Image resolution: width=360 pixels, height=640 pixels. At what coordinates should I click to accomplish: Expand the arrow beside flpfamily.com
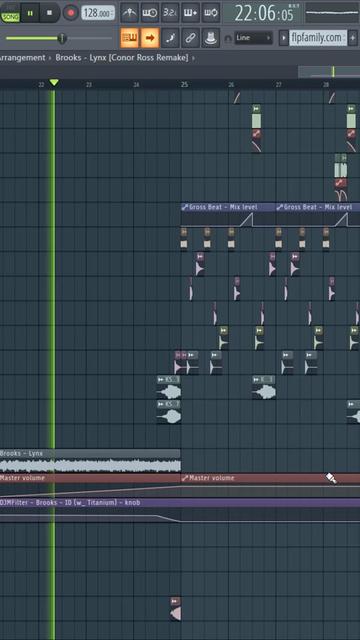click(284, 38)
